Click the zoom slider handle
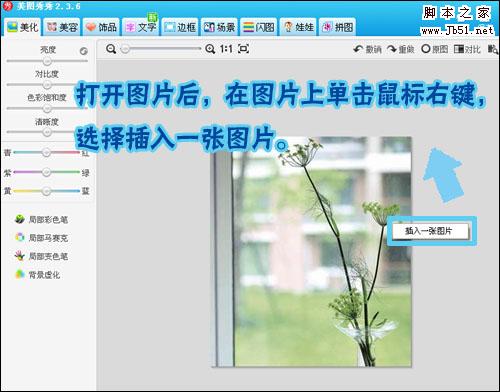This screenshot has width=500, height=392. click(125, 49)
